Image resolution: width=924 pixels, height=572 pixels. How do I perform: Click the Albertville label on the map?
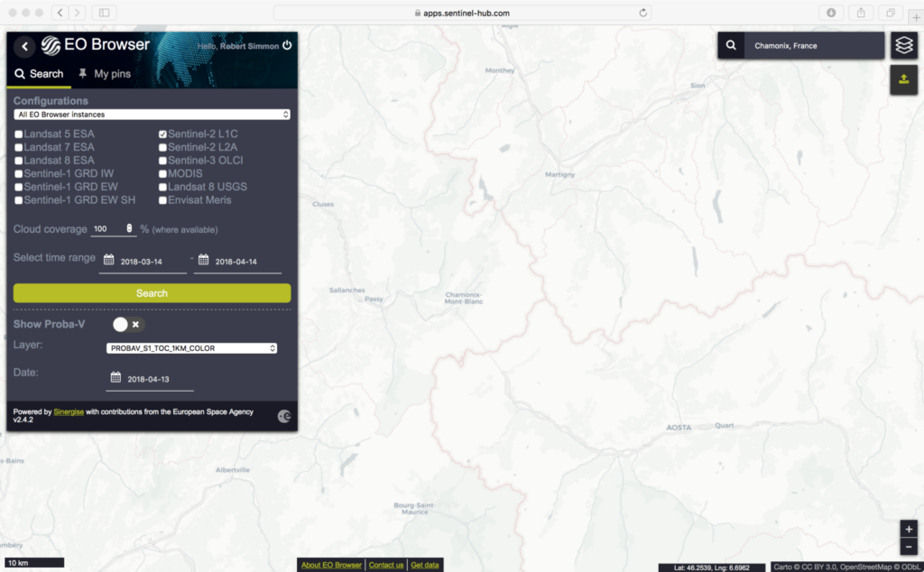coord(233,469)
